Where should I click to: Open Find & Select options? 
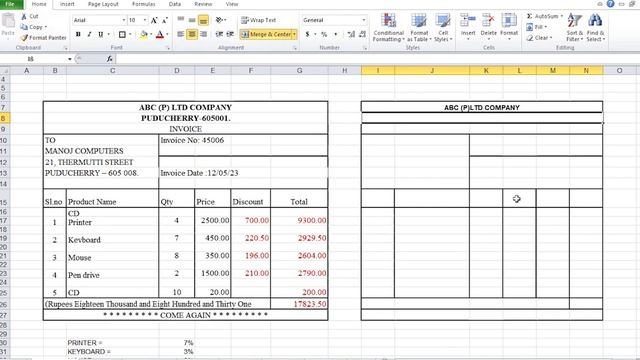point(596,27)
